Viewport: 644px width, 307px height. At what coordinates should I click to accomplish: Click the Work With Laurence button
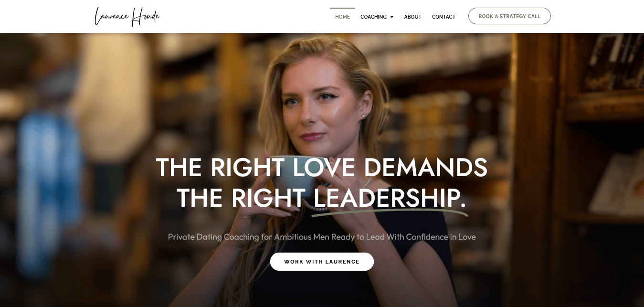(322, 262)
